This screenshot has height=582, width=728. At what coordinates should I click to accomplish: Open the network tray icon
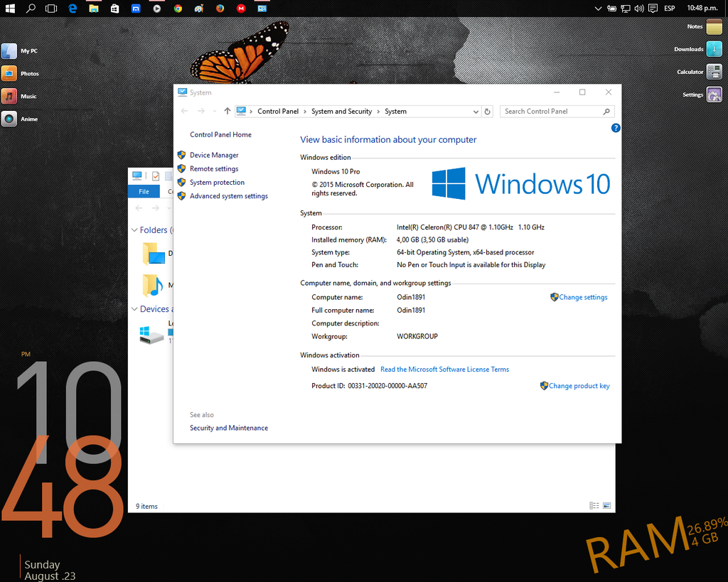(x=626, y=9)
